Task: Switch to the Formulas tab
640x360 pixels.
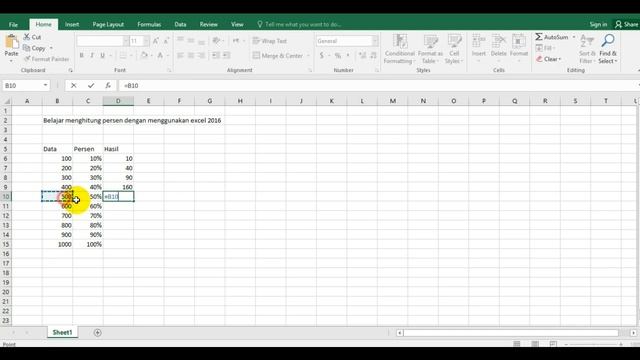Action: click(149, 24)
